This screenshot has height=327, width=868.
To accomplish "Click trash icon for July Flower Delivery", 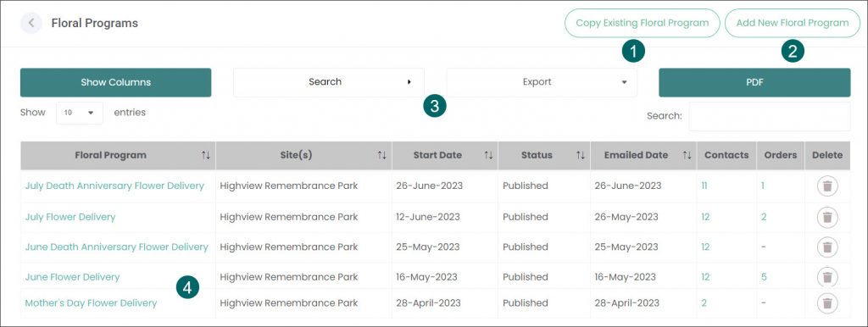I will click(827, 217).
